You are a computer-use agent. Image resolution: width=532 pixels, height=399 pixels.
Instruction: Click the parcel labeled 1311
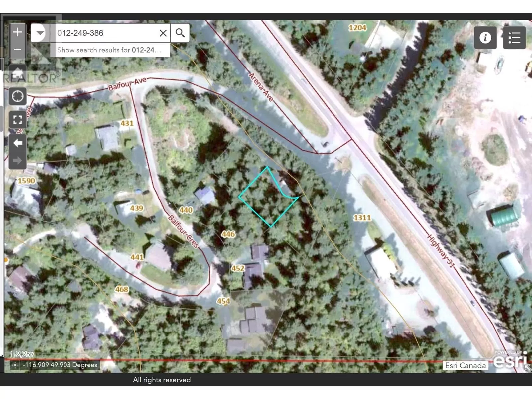point(362,218)
